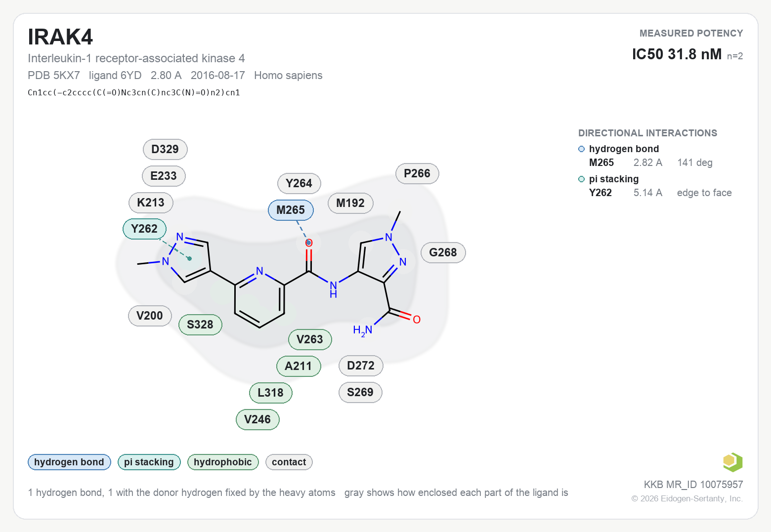Viewport: 771px width, 532px height.
Task: Click the contact legend pill
Action: pos(289,462)
